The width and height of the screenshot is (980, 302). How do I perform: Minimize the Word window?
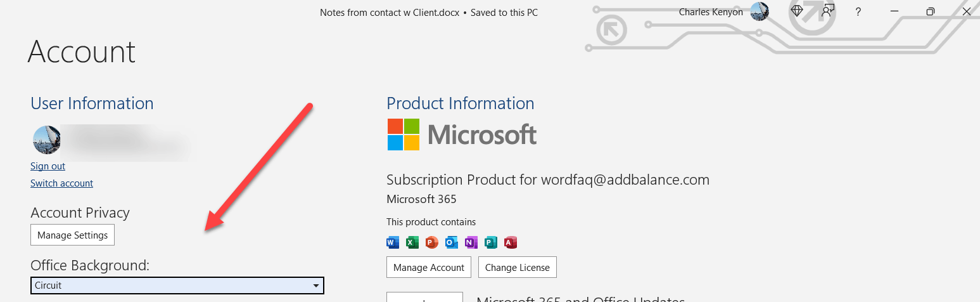pyautogui.click(x=894, y=11)
